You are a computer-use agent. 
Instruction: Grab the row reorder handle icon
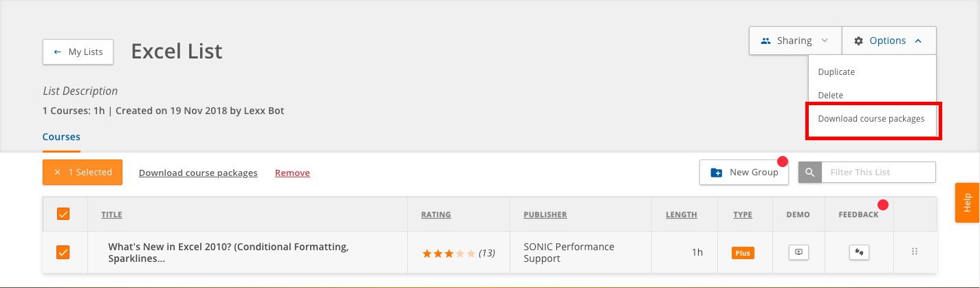(x=915, y=252)
